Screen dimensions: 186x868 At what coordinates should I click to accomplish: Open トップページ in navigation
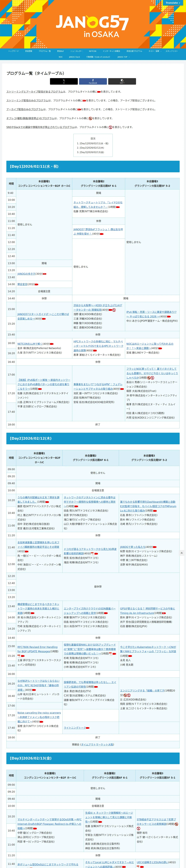[x=13, y=51]
